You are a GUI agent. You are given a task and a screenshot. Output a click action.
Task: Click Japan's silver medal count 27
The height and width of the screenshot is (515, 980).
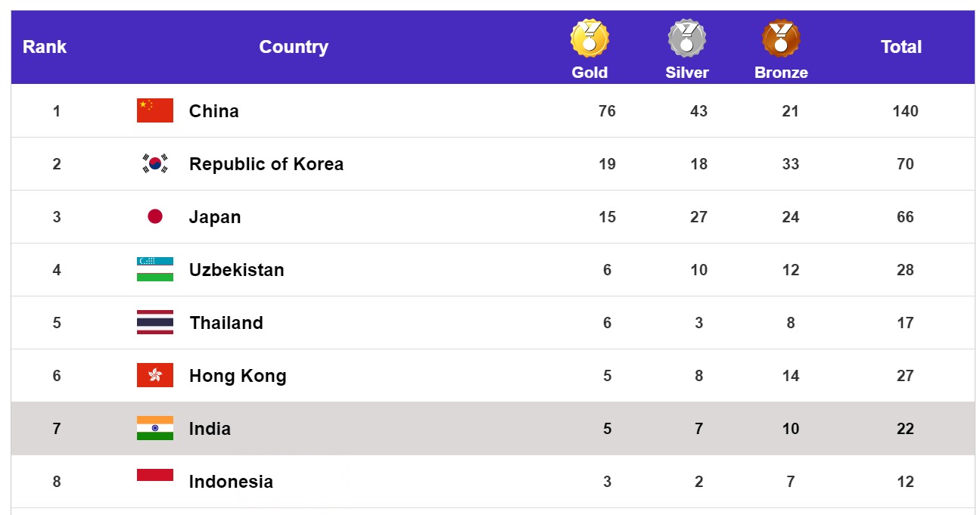[698, 217]
